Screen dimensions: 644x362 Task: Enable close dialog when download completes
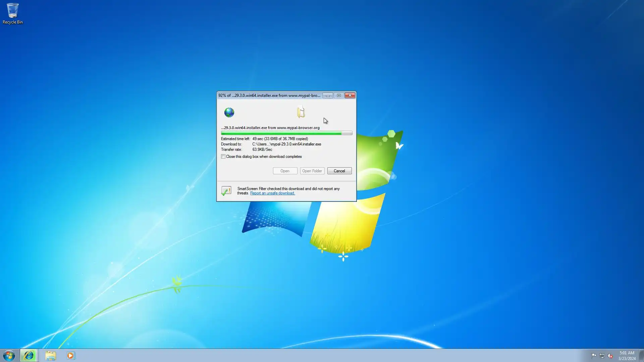point(223,157)
